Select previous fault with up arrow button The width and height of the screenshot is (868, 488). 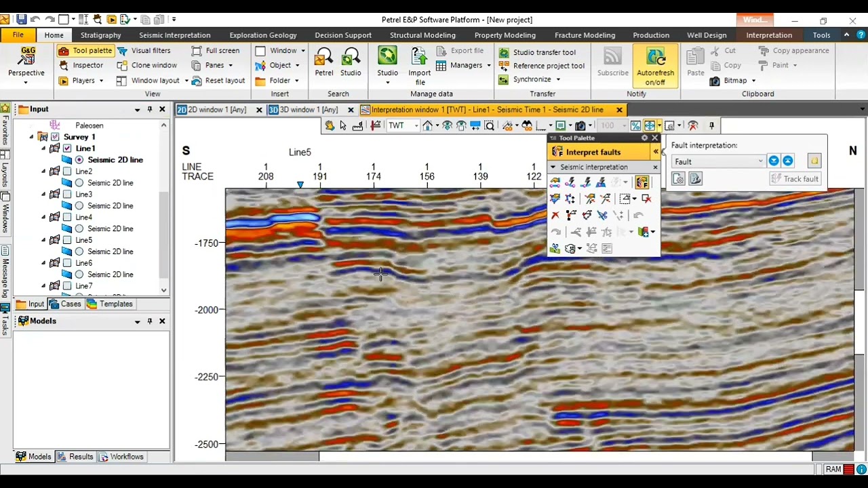(x=788, y=161)
